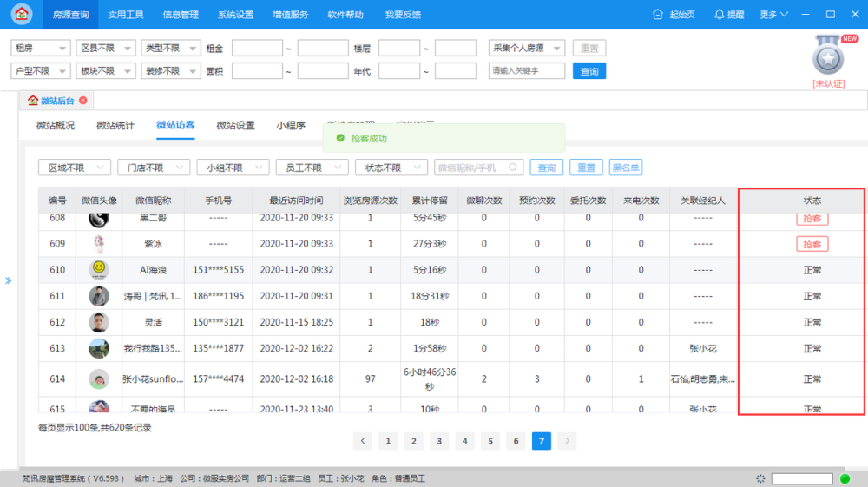This screenshot has width=868, height=487.
Task: Open the 起始页 home icon
Action: (x=658, y=15)
